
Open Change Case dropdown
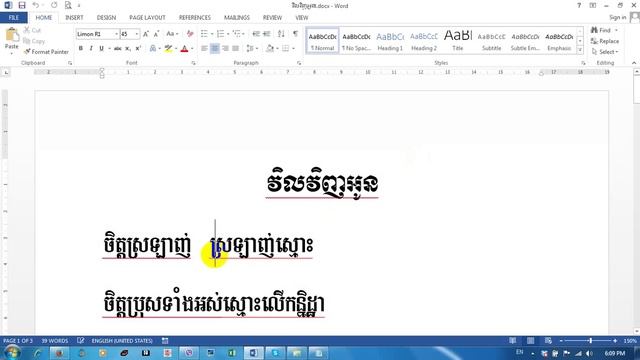[172, 34]
